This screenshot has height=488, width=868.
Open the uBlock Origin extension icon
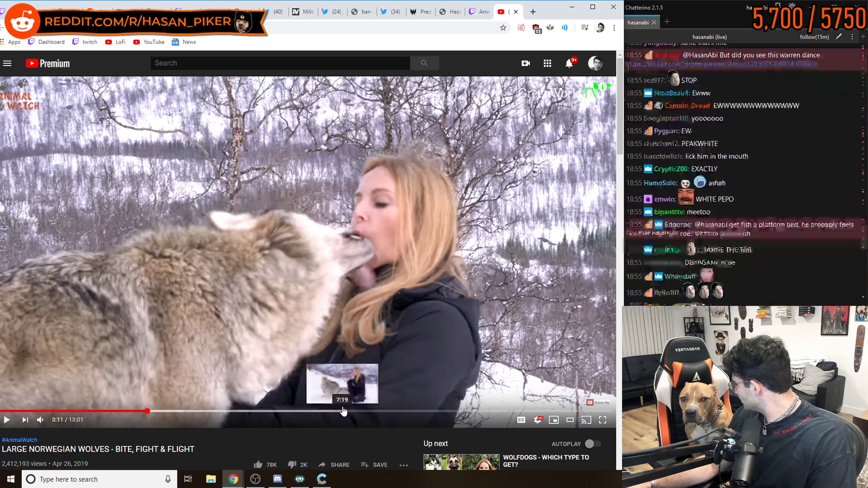[x=537, y=28]
